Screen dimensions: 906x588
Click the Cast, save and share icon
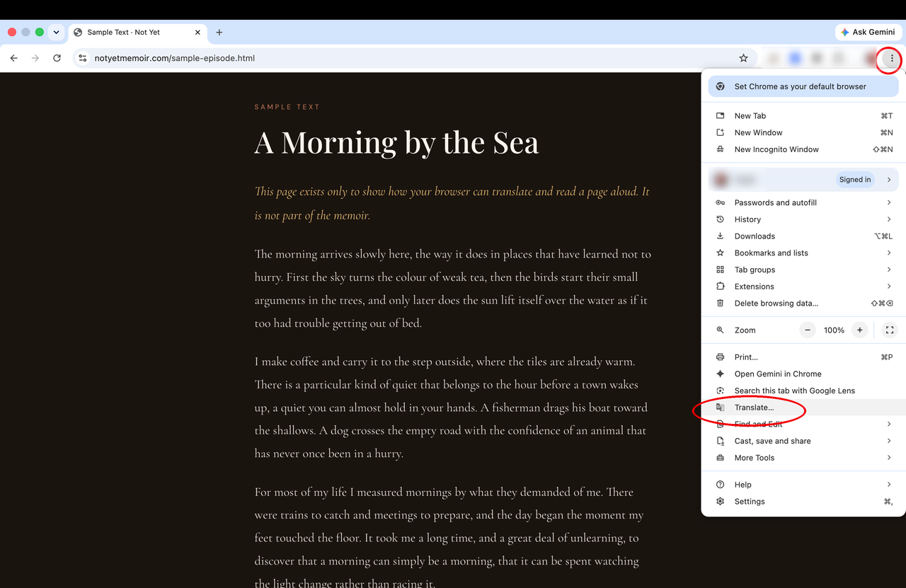pyautogui.click(x=720, y=441)
